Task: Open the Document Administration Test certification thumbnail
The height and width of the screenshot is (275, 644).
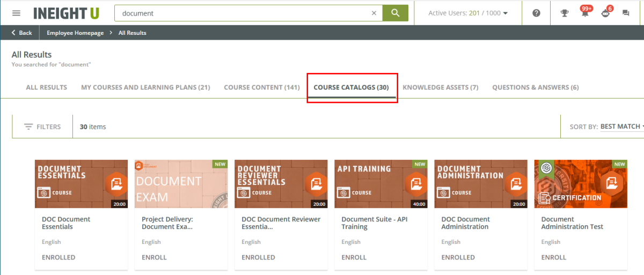Action: (x=581, y=184)
